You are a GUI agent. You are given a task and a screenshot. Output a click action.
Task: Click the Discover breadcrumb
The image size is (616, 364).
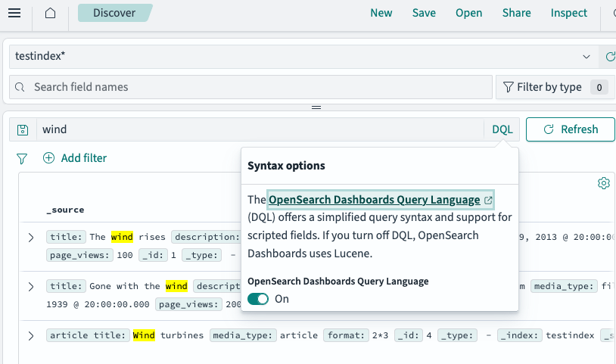pos(114,13)
